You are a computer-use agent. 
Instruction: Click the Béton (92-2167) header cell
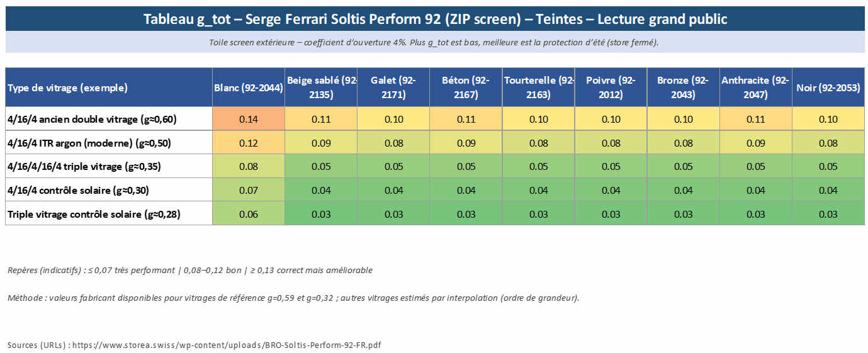coord(466,87)
